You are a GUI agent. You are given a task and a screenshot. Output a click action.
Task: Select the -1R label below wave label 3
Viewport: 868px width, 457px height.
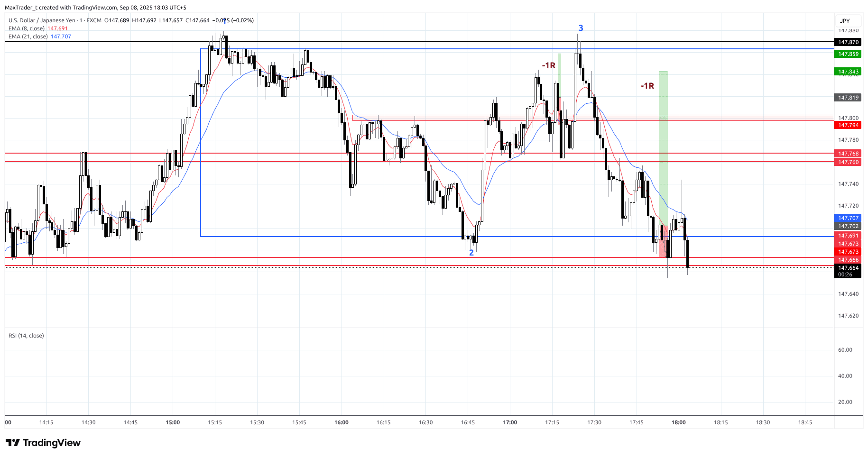click(548, 65)
